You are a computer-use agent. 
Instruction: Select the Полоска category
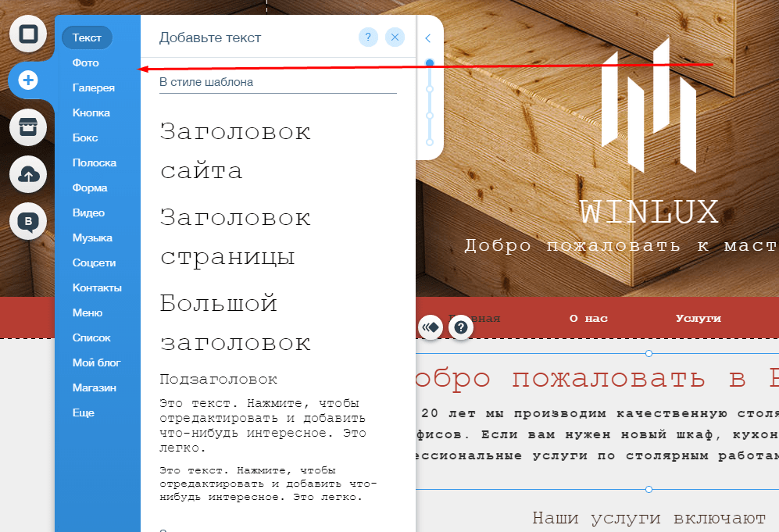tap(95, 163)
